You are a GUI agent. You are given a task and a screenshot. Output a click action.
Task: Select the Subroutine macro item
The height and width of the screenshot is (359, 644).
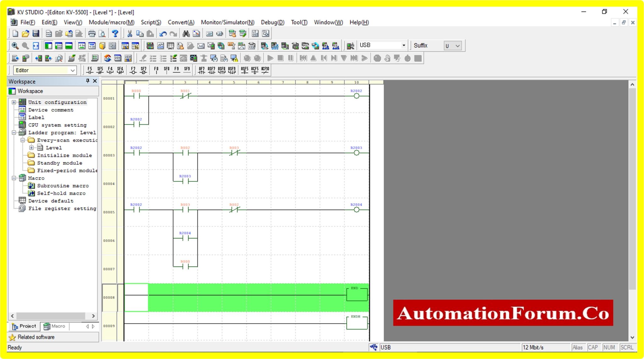pos(63,185)
